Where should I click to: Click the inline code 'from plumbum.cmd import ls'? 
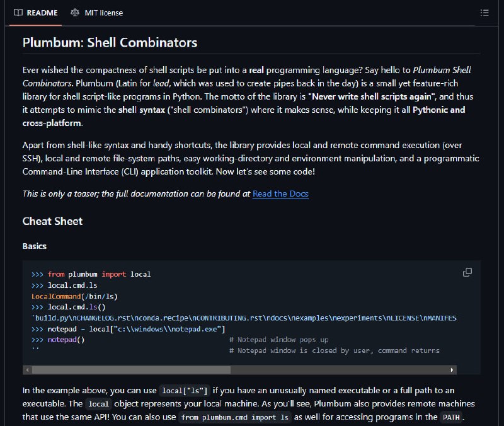[x=234, y=417]
